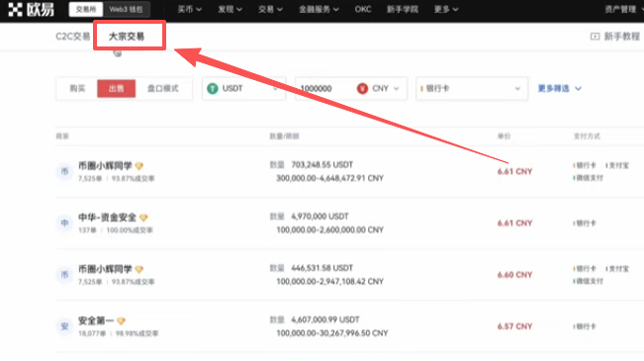Open the USDT coin dropdown
This screenshot has height=361, width=644.
click(x=244, y=88)
